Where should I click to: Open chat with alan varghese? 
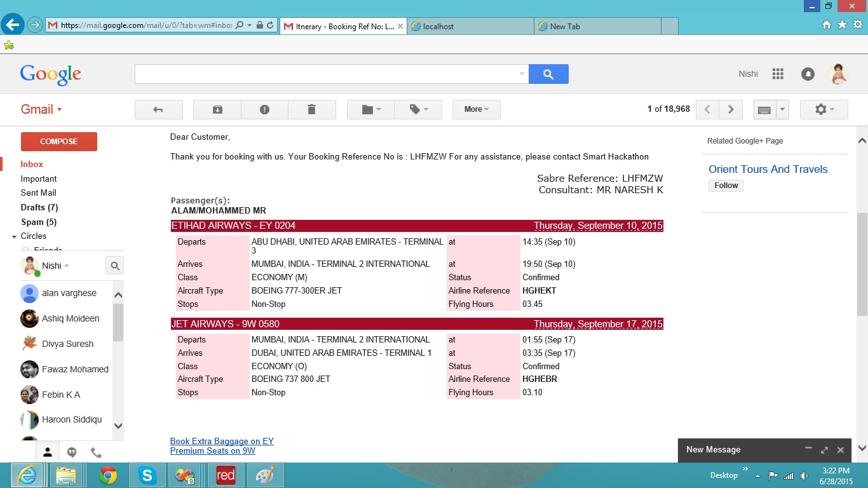(69, 293)
